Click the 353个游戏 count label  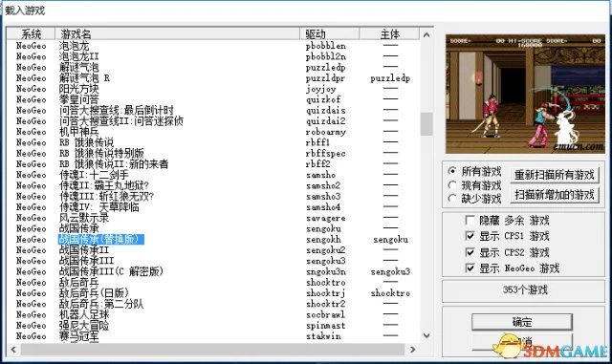pyautogui.click(x=525, y=289)
